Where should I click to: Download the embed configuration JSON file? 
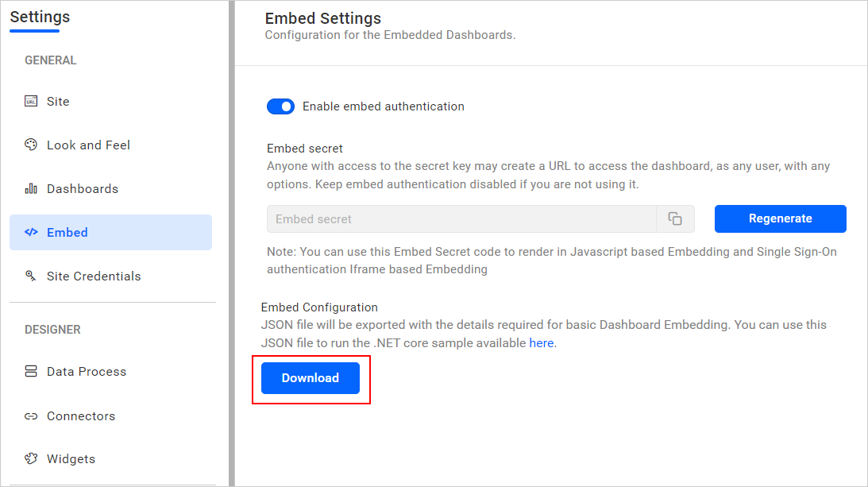(310, 378)
